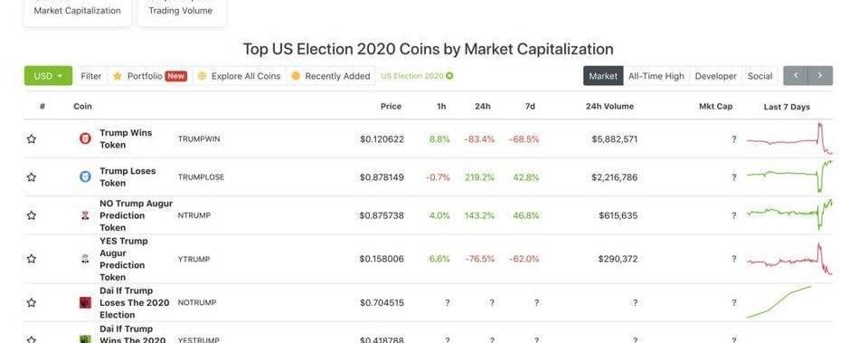The width and height of the screenshot is (868, 343).
Task: Click the NTRUMP coin icon
Action: [x=85, y=215]
